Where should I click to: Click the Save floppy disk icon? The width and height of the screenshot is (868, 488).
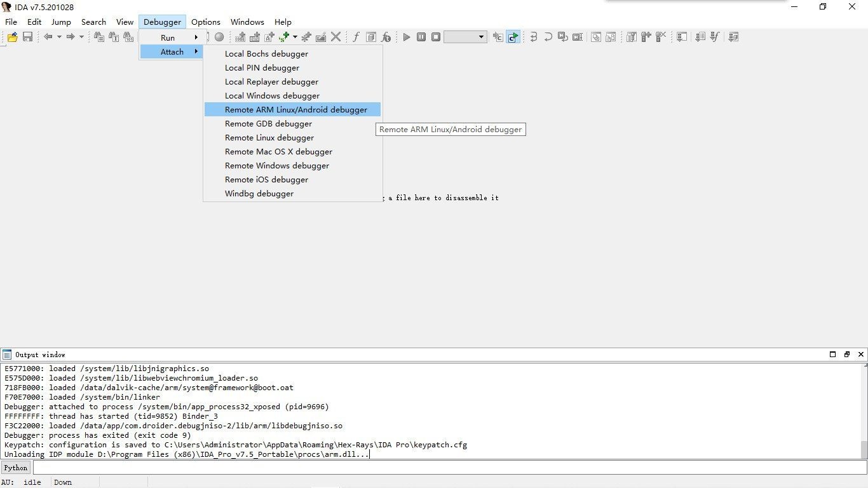point(27,37)
